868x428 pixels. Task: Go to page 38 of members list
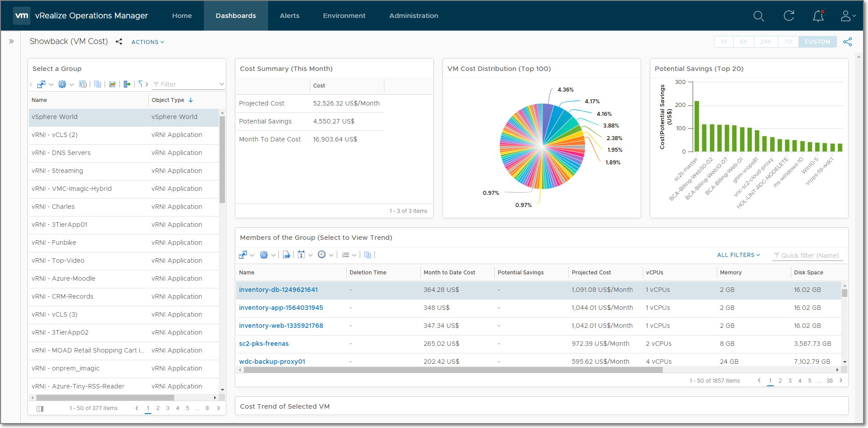(x=829, y=381)
